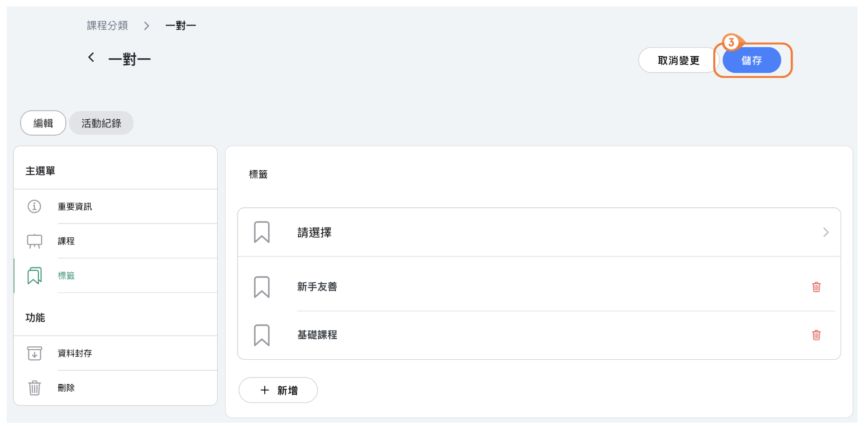868x429 pixels.
Task: Open the 請選擇 tag dropdown
Action: coord(315,233)
